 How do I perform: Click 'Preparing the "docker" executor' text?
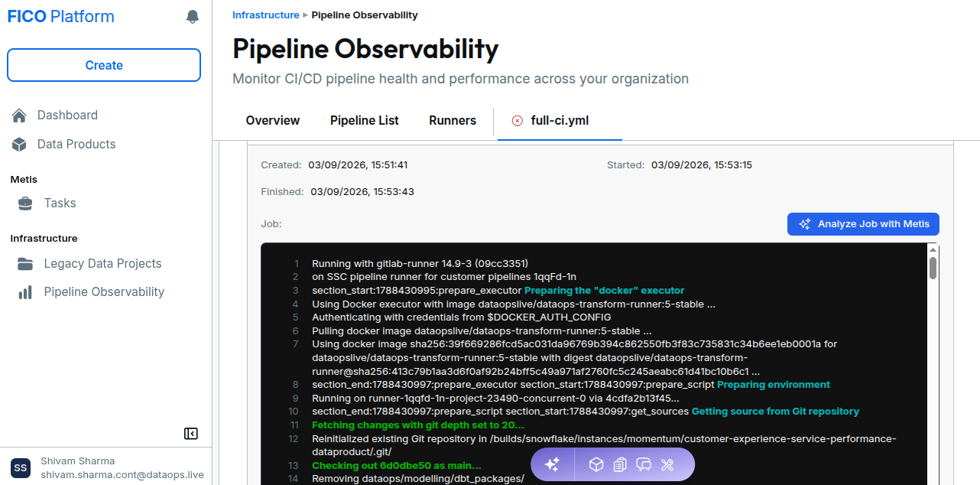tap(604, 291)
